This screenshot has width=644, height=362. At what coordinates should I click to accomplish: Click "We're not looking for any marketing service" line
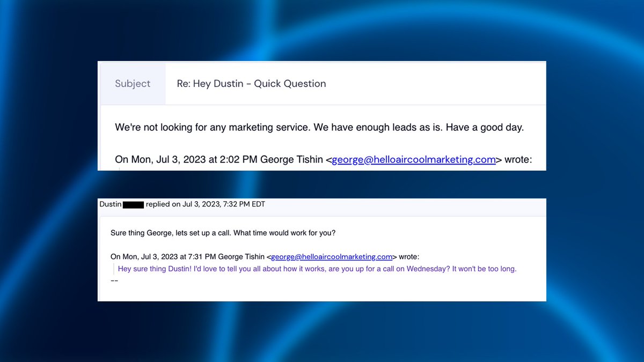[319, 128]
